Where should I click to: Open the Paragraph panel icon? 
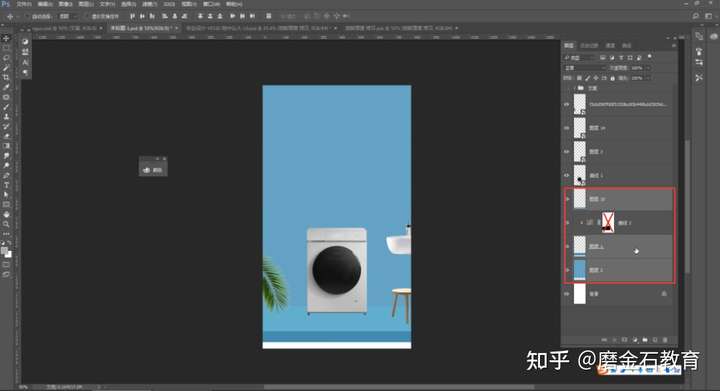point(25,72)
